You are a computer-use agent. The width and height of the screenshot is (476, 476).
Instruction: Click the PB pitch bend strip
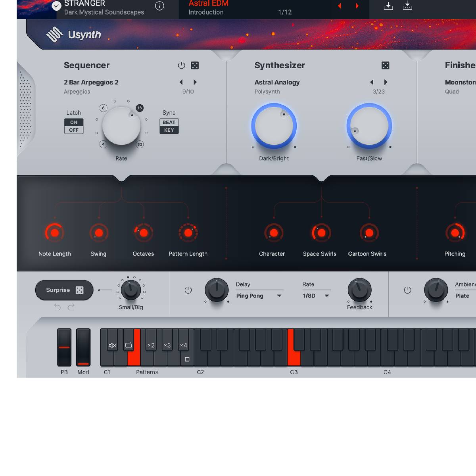(64, 347)
